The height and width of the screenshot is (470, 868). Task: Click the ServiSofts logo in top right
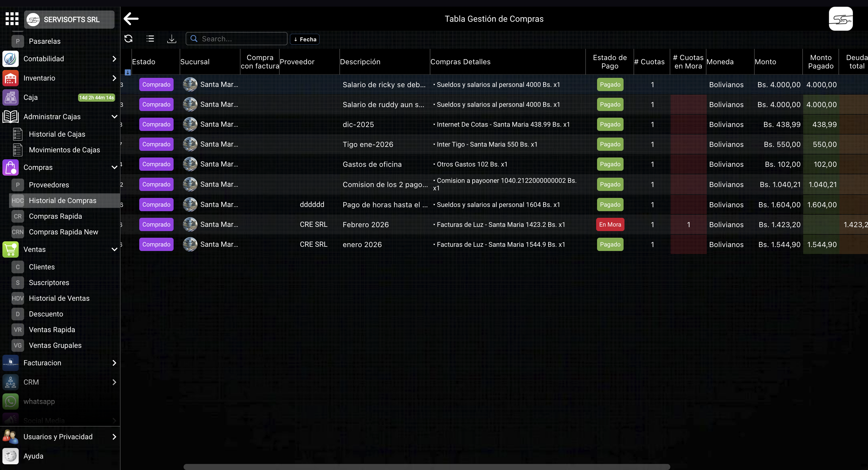[x=840, y=19]
